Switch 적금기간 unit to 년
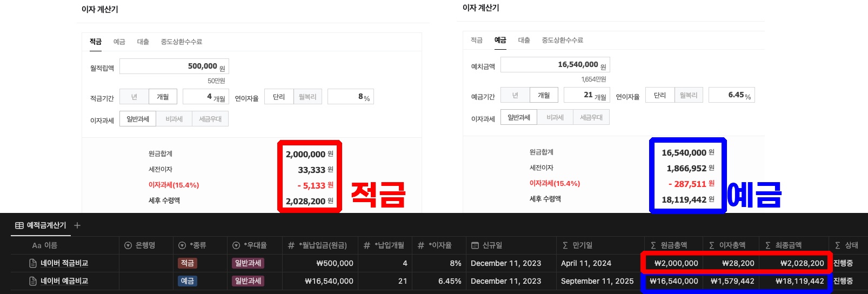 (x=134, y=97)
